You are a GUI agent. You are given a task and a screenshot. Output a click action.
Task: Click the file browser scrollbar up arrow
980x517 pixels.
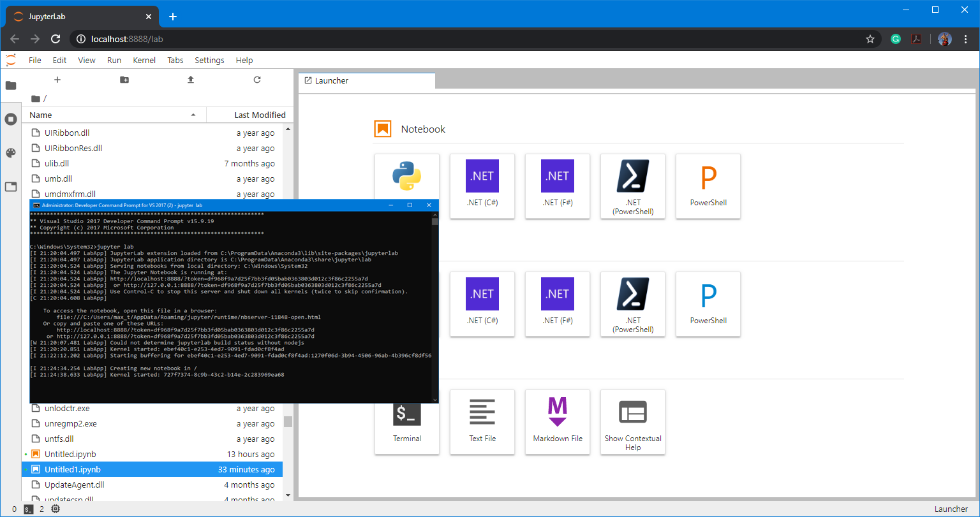tap(288, 129)
